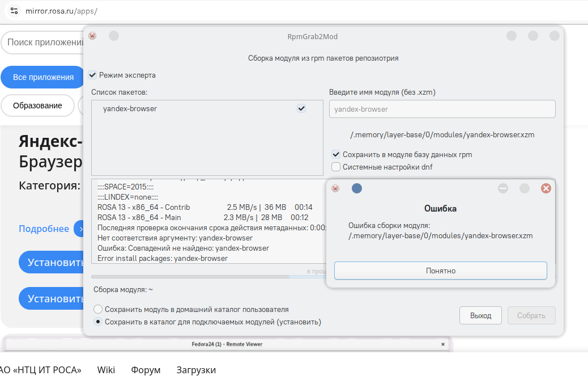Click the blue circle button in error dialog titlebar
The width and height of the screenshot is (588, 384).
357,188
